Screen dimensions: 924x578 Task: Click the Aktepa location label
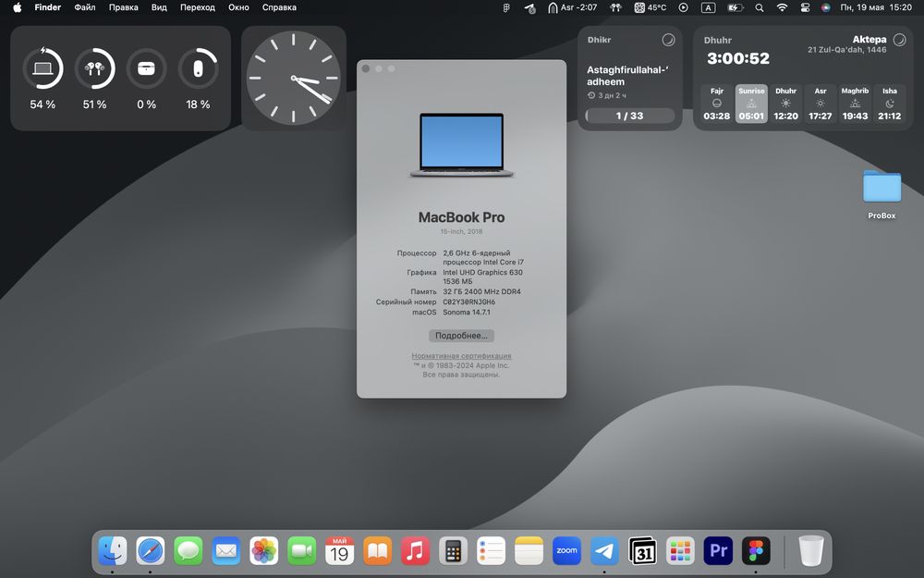[869, 40]
